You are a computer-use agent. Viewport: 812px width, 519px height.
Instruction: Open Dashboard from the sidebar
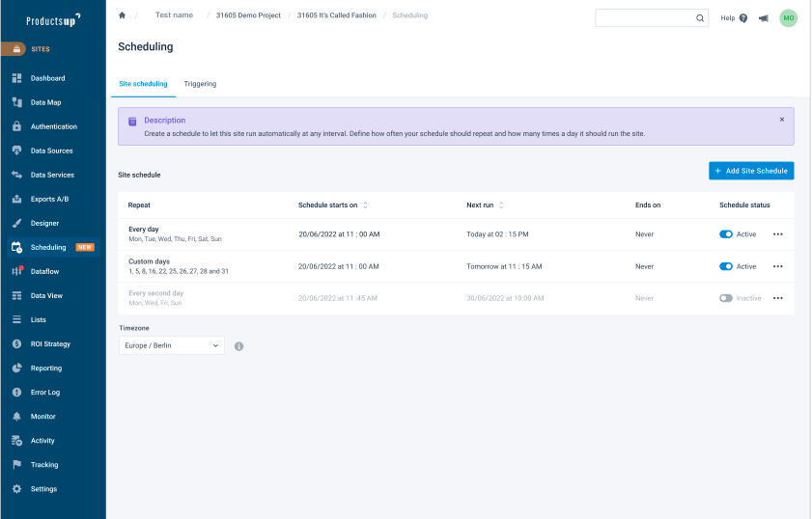point(47,78)
